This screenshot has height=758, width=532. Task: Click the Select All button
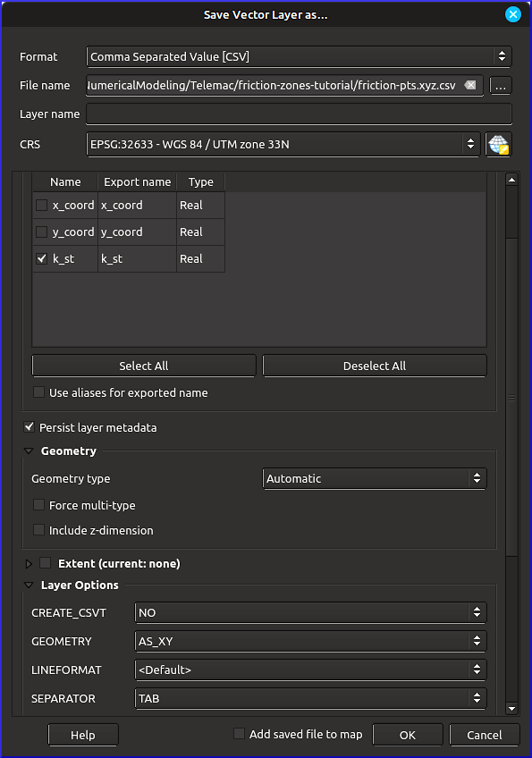[143, 366]
